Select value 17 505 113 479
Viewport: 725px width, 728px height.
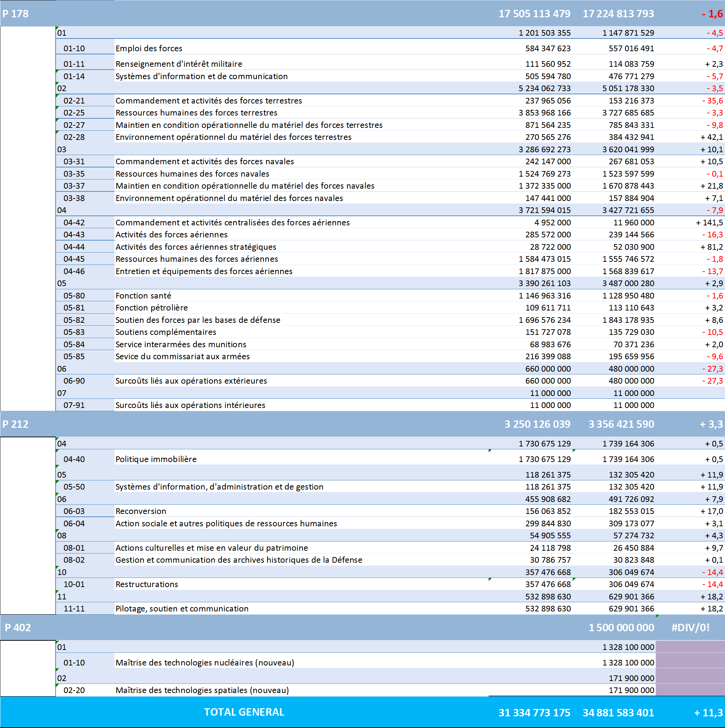coord(534,14)
